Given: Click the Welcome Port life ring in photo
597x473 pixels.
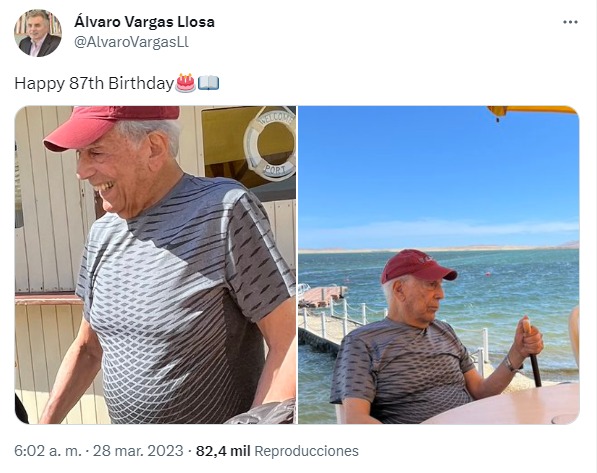Looking at the screenshot, I should (x=271, y=144).
